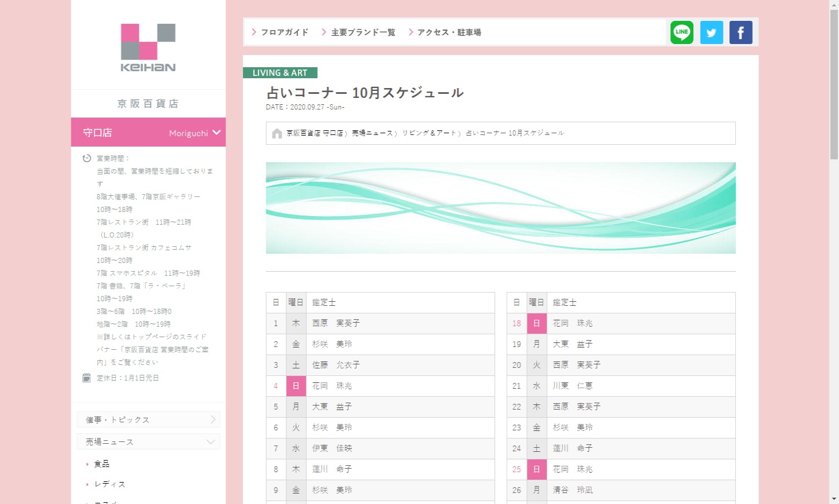The height and width of the screenshot is (504, 839).
Task: Share page on Twitter icon
Action: (x=711, y=32)
